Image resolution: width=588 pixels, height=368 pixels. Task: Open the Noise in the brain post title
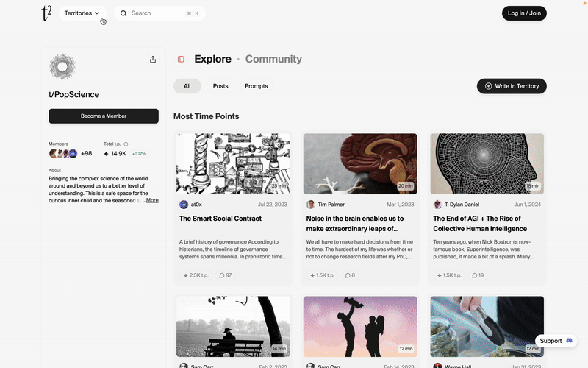coord(355,224)
